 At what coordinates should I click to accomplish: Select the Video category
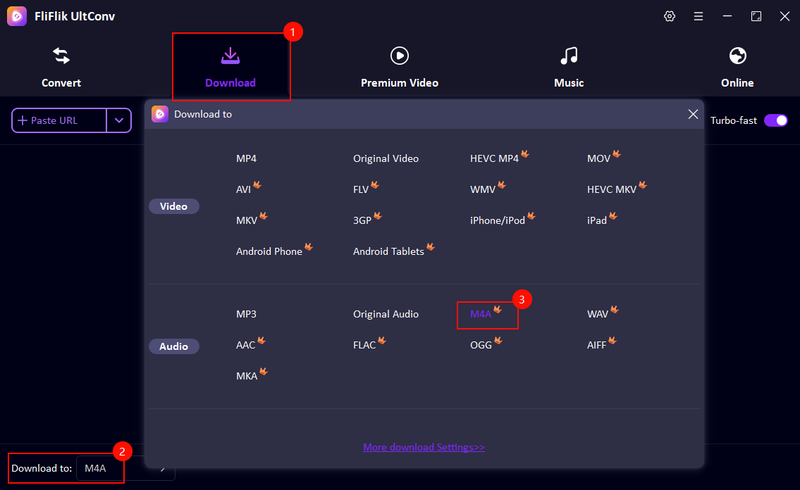click(x=174, y=206)
